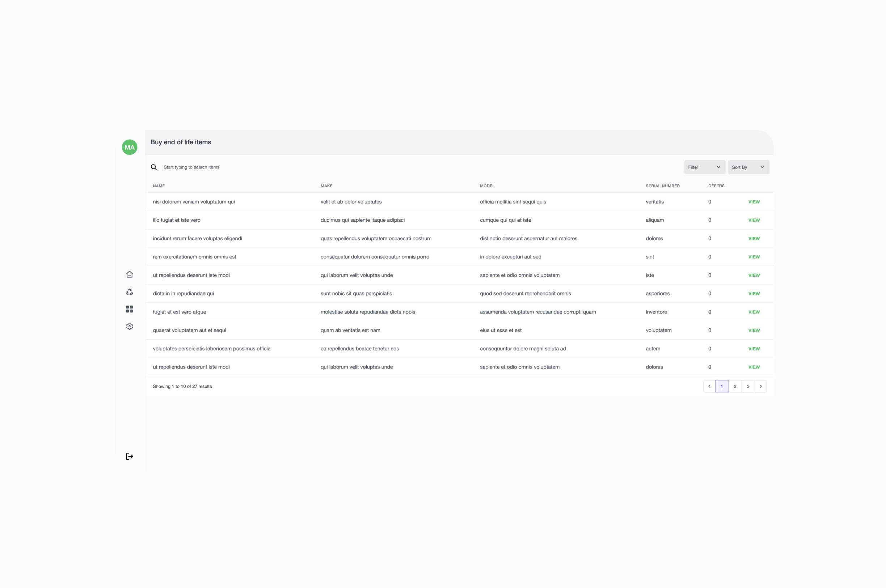View the 'fugiat et est vero atque' item
Image resolution: width=886 pixels, height=588 pixels.
pos(754,312)
